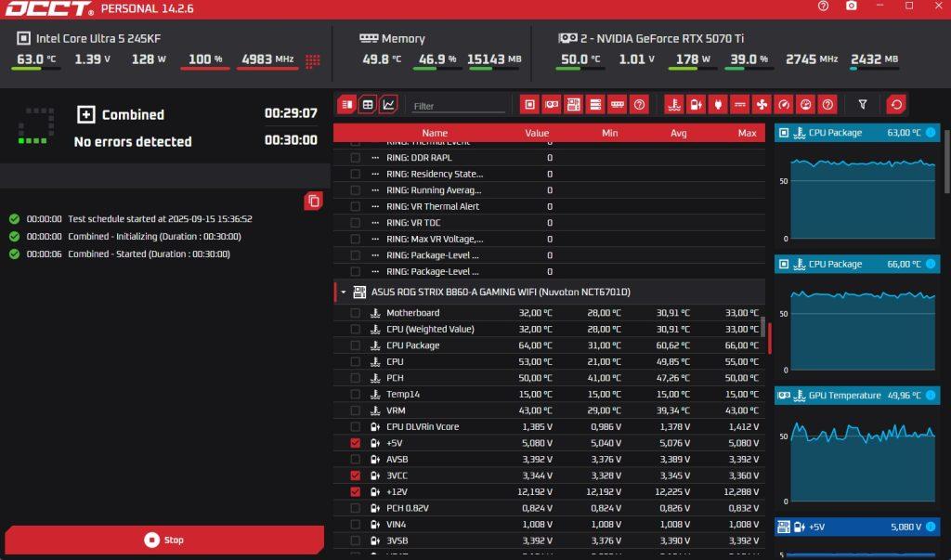Sort table by Name column header

[435, 133]
